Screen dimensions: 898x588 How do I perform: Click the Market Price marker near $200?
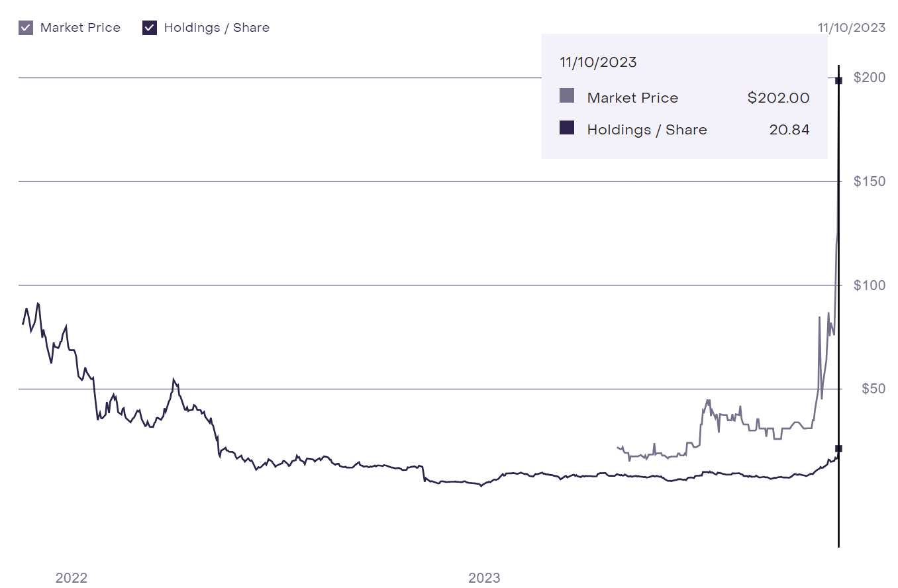click(x=838, y=81)
